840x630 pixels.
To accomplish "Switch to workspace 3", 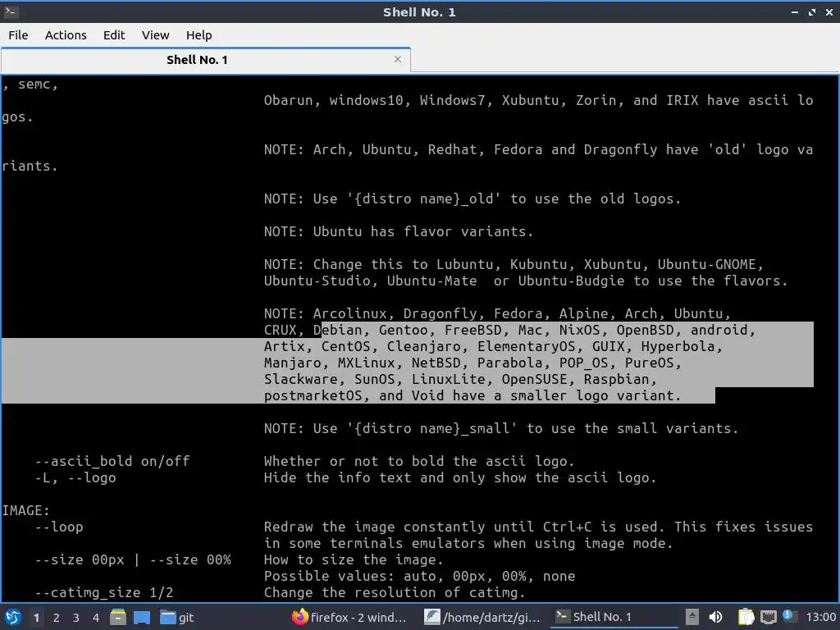I will point(76,618).
